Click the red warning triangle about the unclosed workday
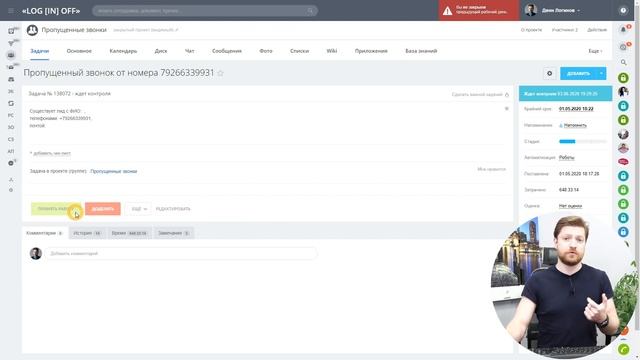Viewport: 640px width, 360px height. point(448,11)
